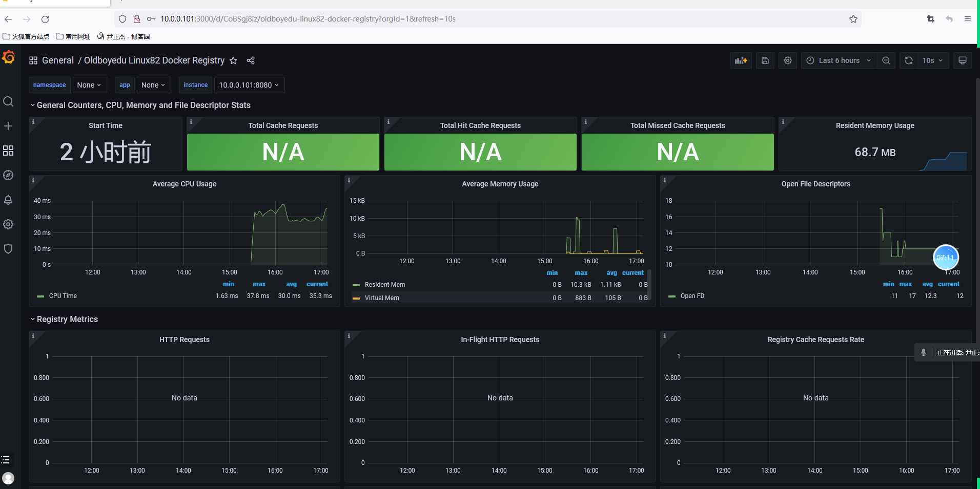
Task: Open the 10s refresh interval dropdown
Action: tap(933, 60)
